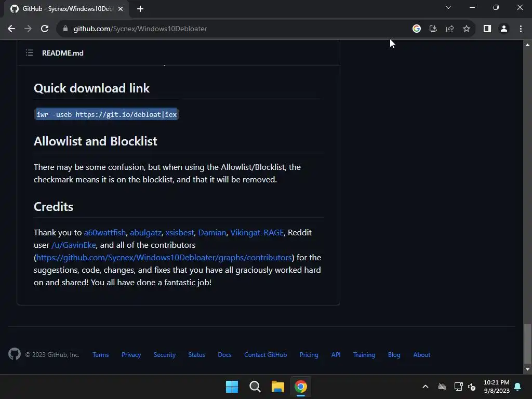The height and width of the screenshot is (399, 532).
Task: Open the README outline (table of contents) icon
Action: click(30, 52)
